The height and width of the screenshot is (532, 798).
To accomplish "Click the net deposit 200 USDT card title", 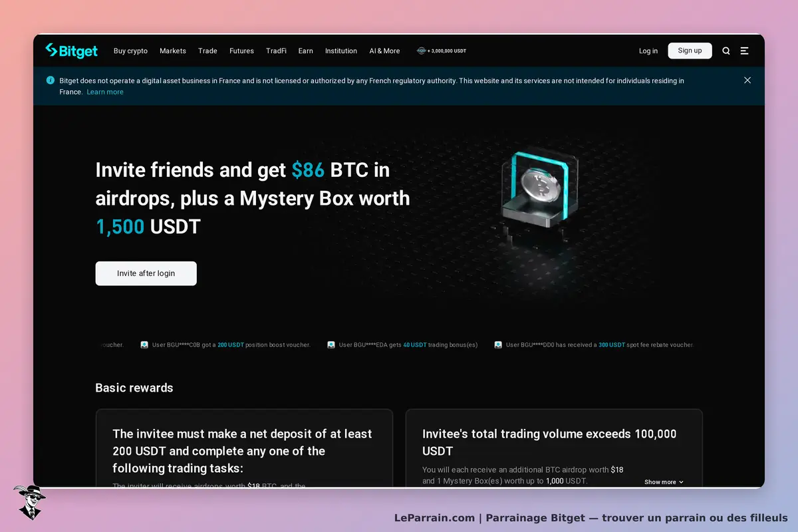I will tap(243, 451).
